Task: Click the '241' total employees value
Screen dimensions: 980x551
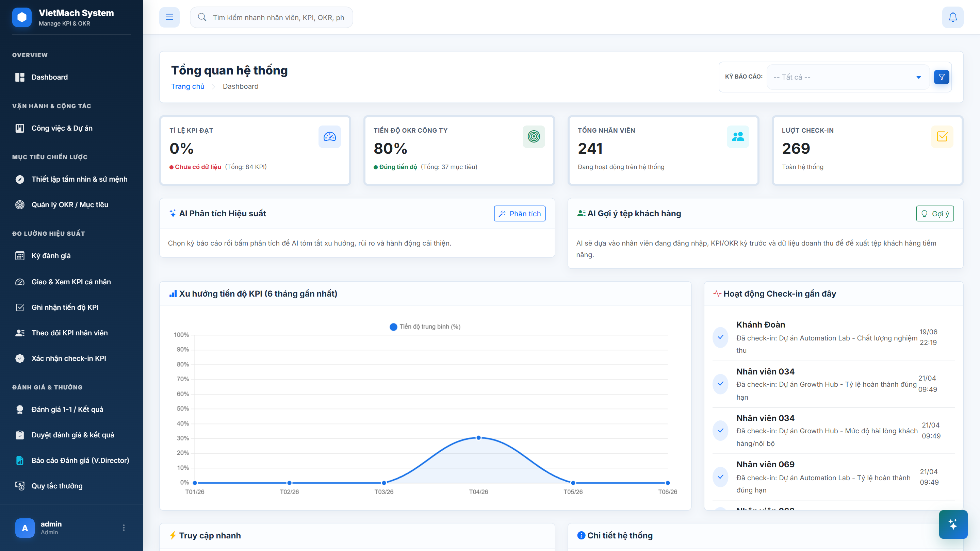Action: click(x=590, y=149)
